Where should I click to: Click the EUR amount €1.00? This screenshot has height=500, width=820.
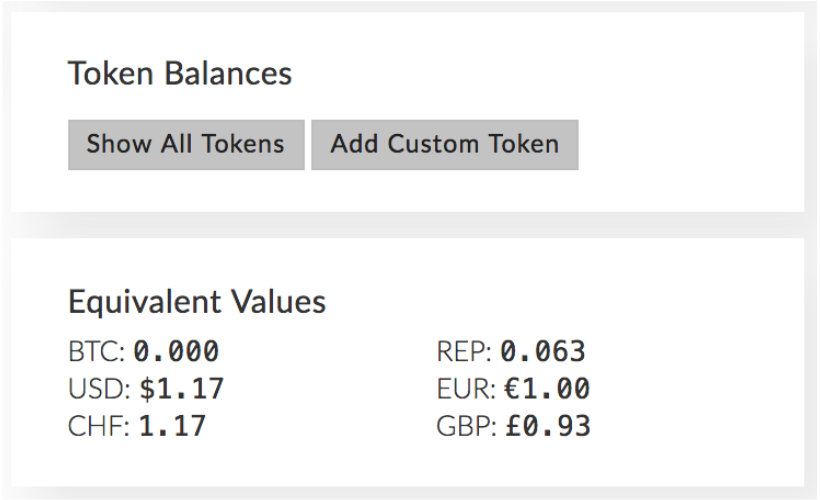(x=546, y=389)
